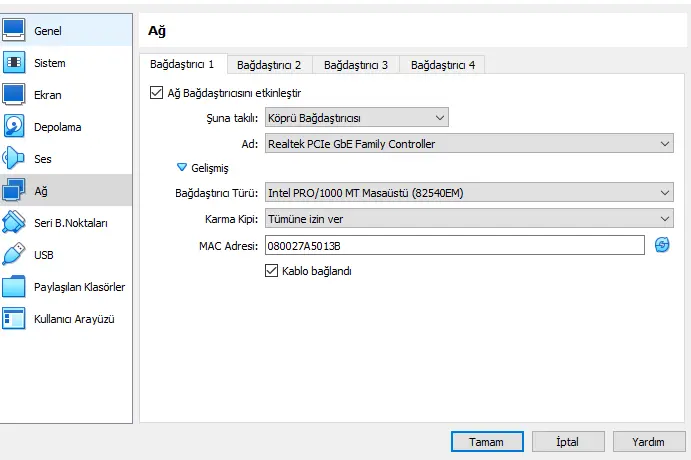Select the Paylaşılan Klasörler label
The image size is (691, 460).
click(80, 287)
